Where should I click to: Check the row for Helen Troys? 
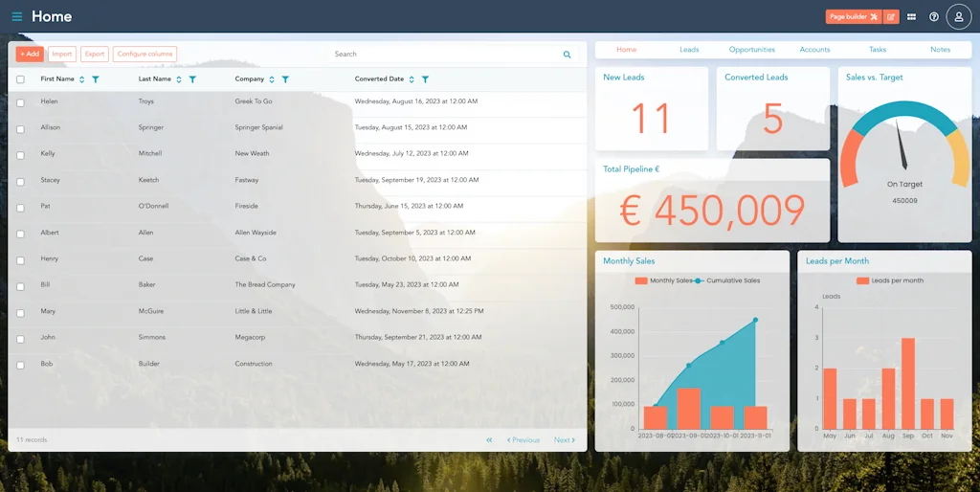tap(21, 102)
